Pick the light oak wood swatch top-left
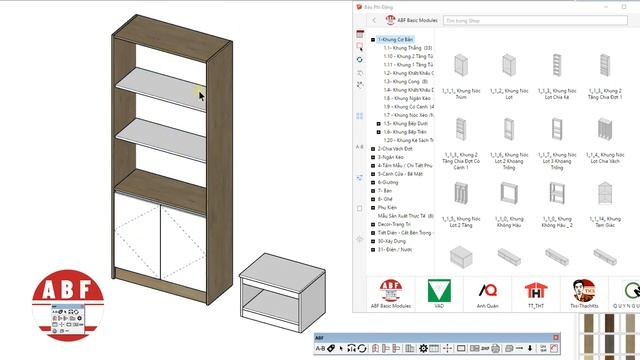This screenshot has width=640, height=360. [x=589, y=323]
